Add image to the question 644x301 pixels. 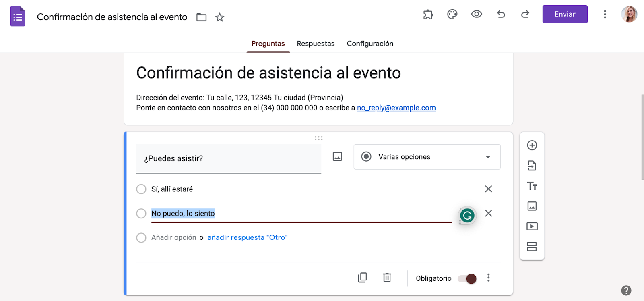click(337, 156)
